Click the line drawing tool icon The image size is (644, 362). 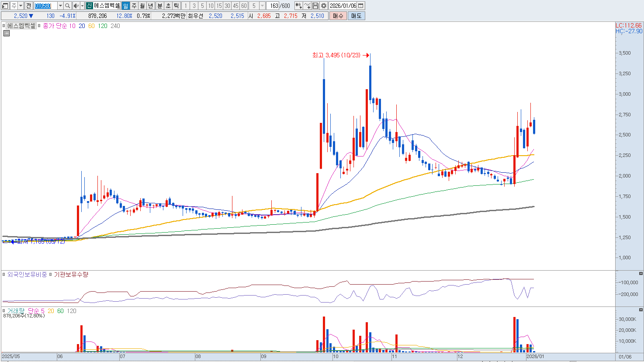click(307, 6)
